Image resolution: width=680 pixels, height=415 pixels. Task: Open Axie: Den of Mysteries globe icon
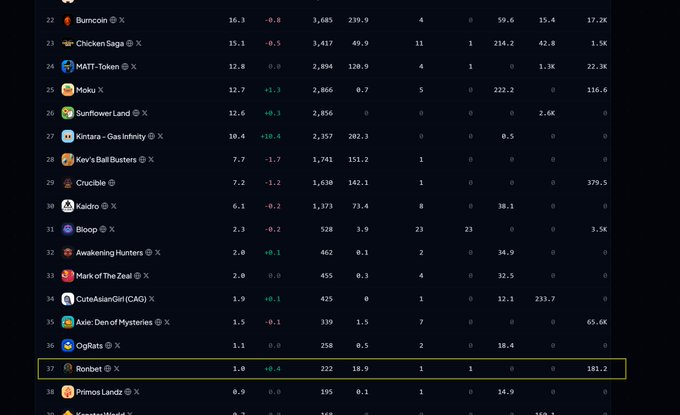point(158,322)
